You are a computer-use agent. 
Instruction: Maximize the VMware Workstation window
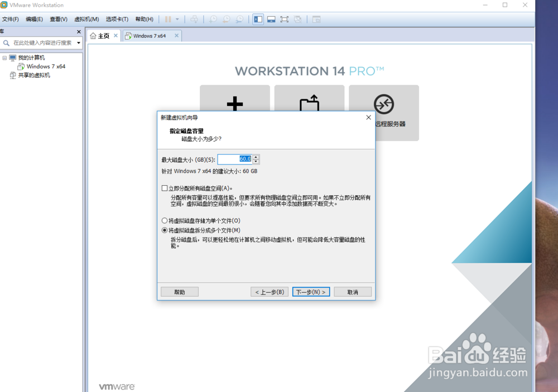(x=505, y=5)
